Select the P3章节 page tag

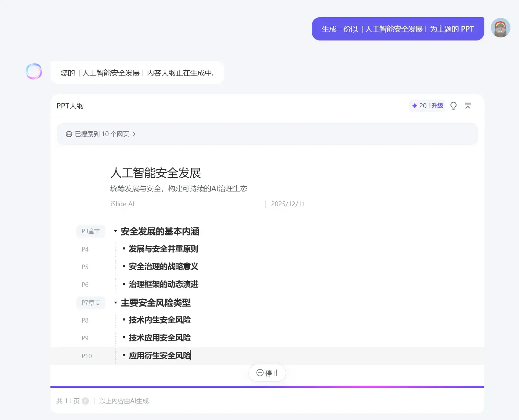coord(91,231)
